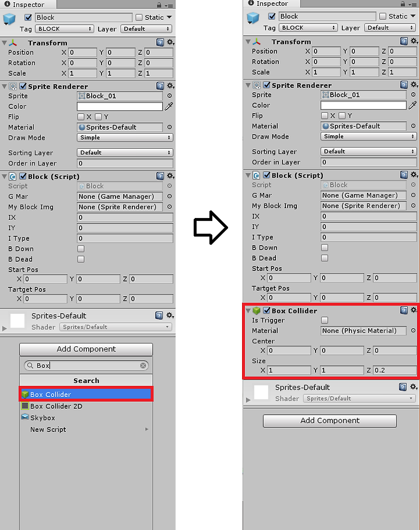The height and width of the screenshot is (530, 420).
Task: Select Skybox in search results
Action: point(86,418)
